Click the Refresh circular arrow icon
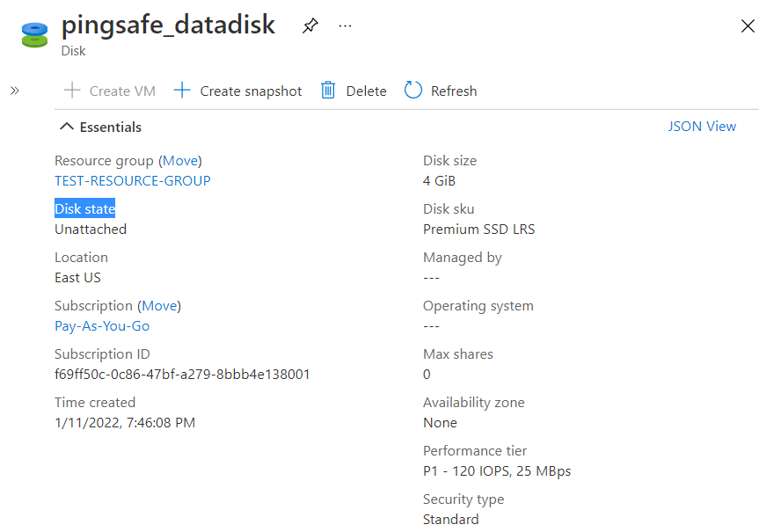The width and height of the screenshot is (759, 532). tap(413, 91)
